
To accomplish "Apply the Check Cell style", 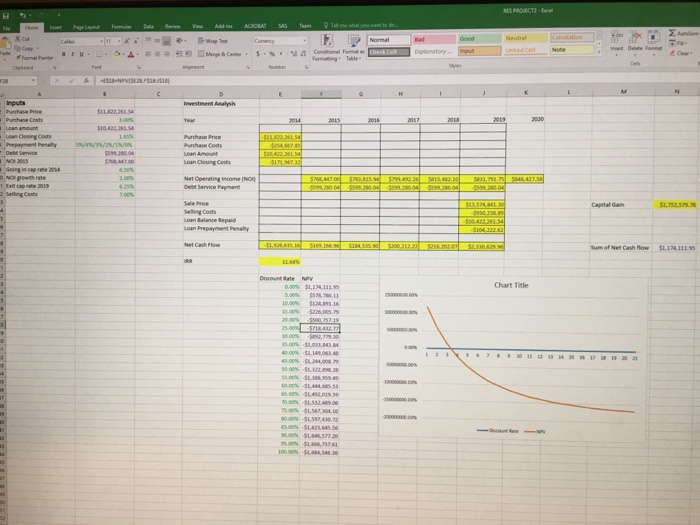I will click(x=389, y=52).
